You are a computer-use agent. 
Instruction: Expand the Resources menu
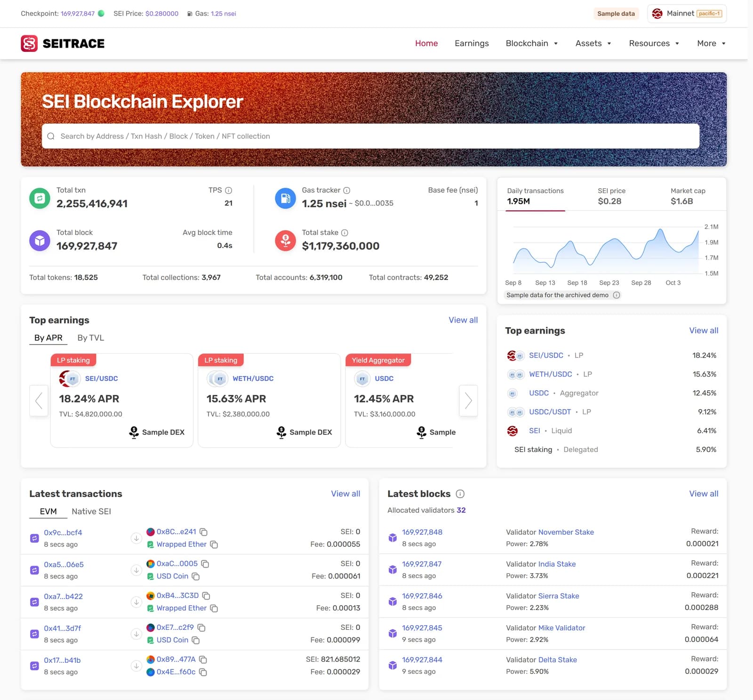point(654,43)
